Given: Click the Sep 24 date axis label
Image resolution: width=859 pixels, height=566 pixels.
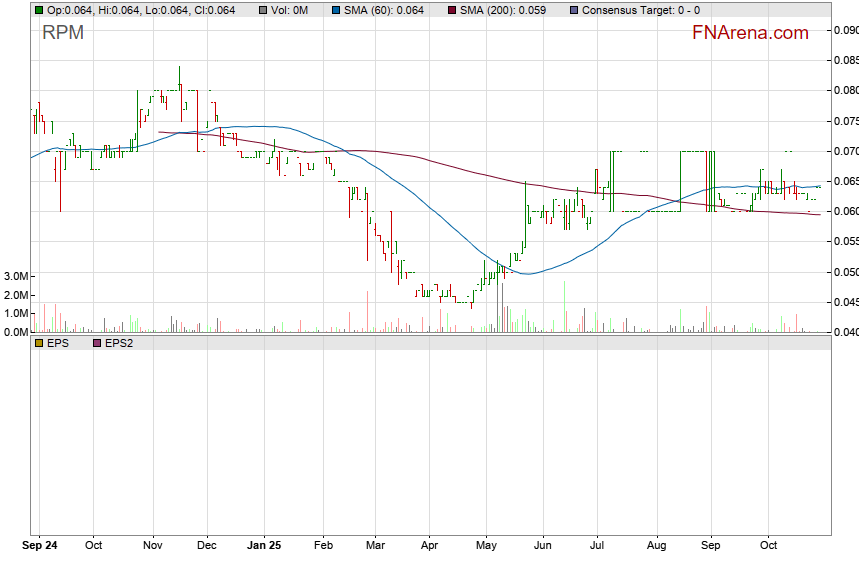Looking at the screenshot, I should 38,546.
